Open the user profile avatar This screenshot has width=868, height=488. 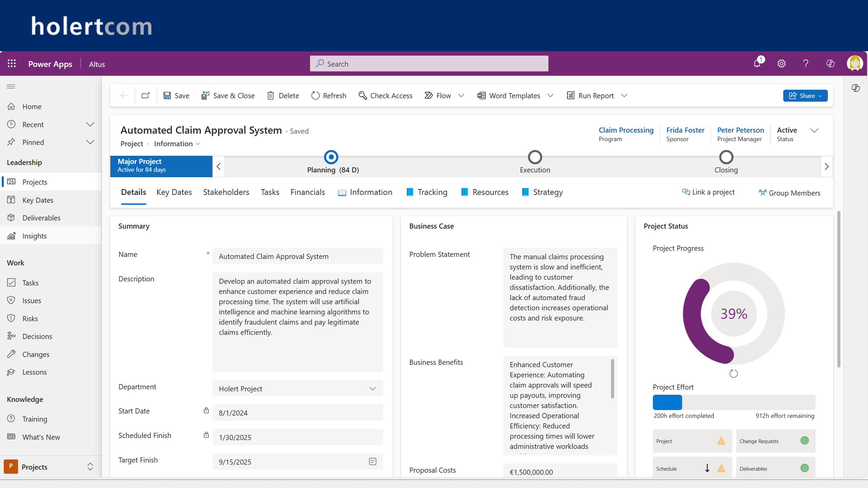pyautogui.click(x=855, y=63)
